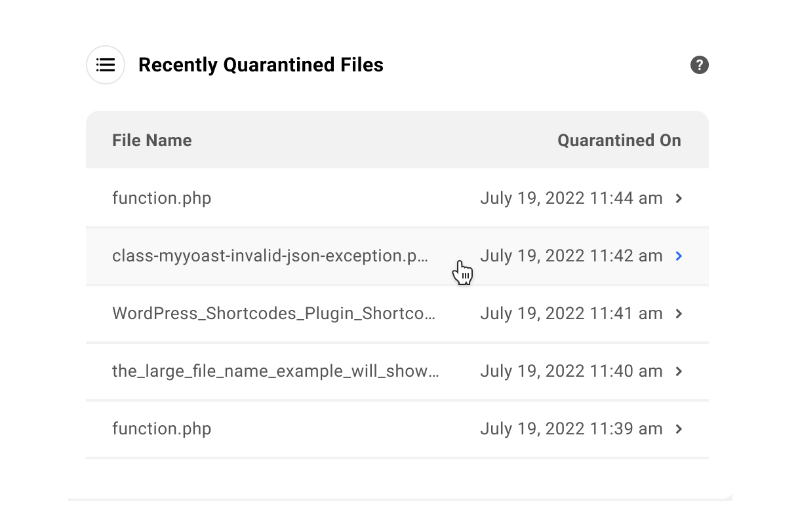
Task: Sort by the Quarantined On column header
Action: pos(619,140)
